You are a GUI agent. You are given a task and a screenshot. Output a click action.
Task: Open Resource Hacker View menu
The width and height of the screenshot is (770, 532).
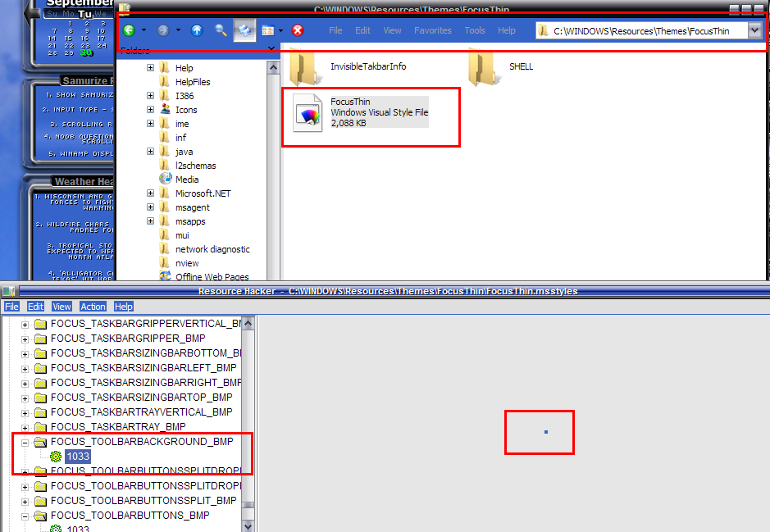[x=62, y=307]
